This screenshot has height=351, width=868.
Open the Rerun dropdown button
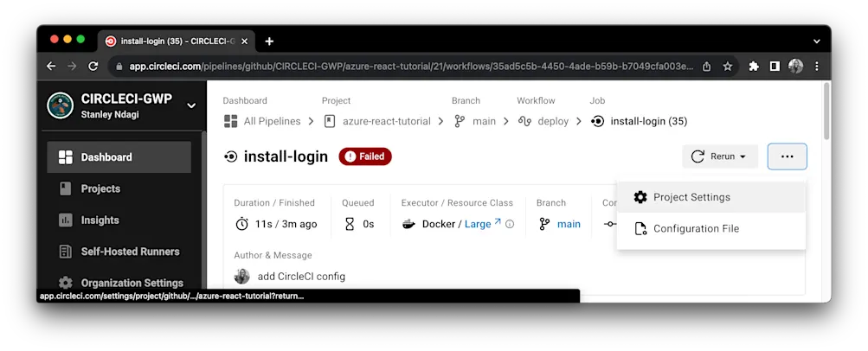[x=720, y=156]
